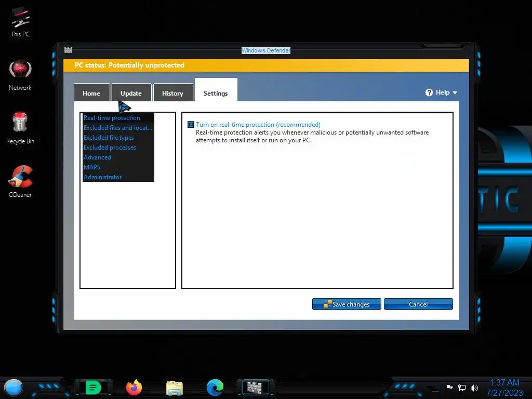Open the Start orb button
The width and height of the screenshot is (532, 399).
(14, 388)
